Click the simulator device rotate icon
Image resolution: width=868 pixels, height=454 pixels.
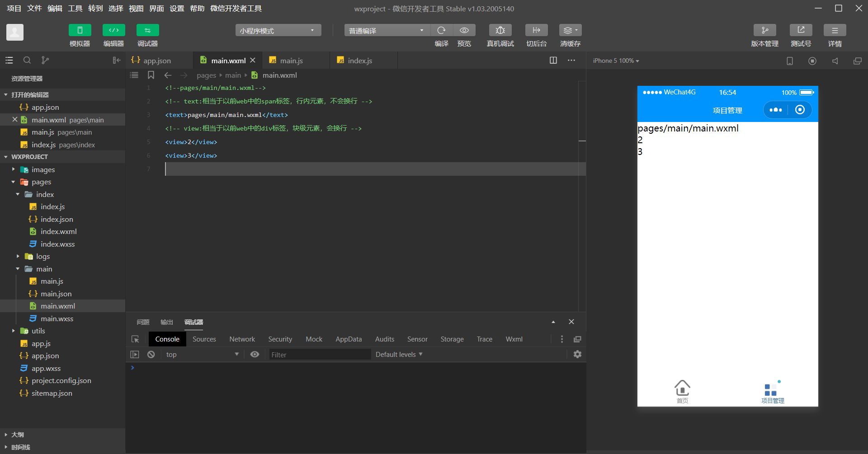tap(790, 61)
